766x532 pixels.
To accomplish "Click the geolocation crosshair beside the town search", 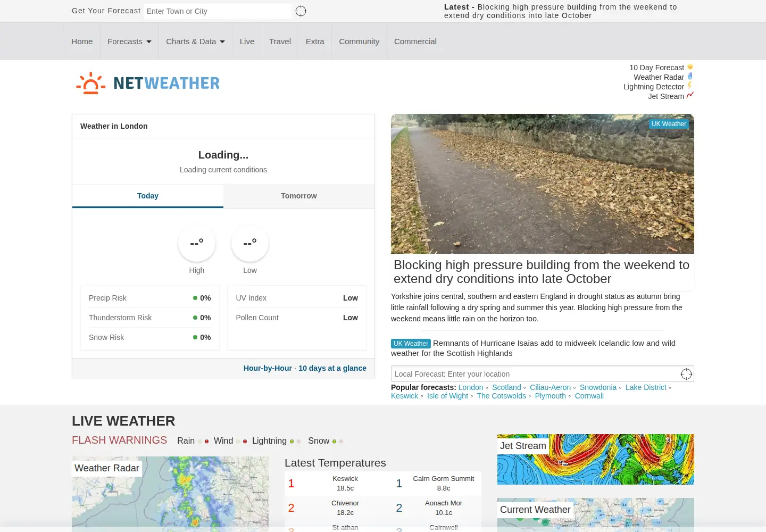I will pos(301,11).
